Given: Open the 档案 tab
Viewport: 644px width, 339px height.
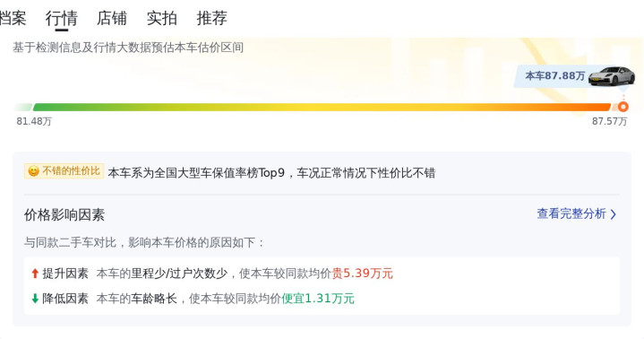Looking at the screenshot, I should 13,19.
